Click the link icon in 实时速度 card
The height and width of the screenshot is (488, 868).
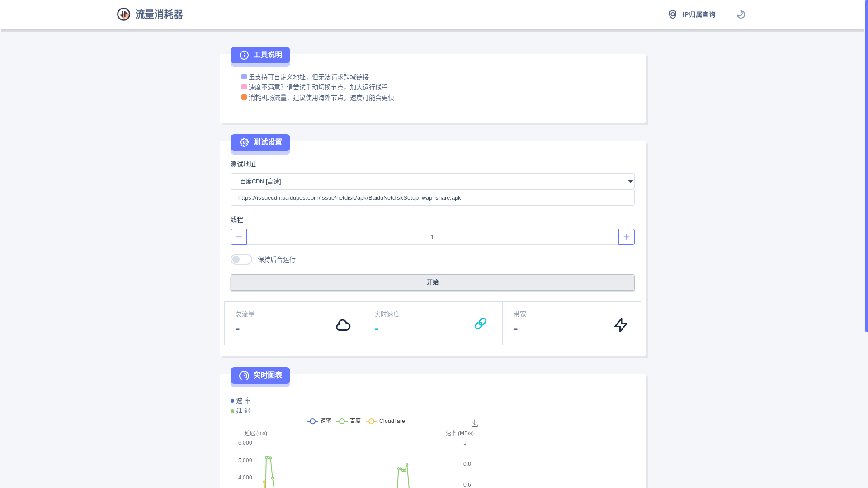click(481, 324)
